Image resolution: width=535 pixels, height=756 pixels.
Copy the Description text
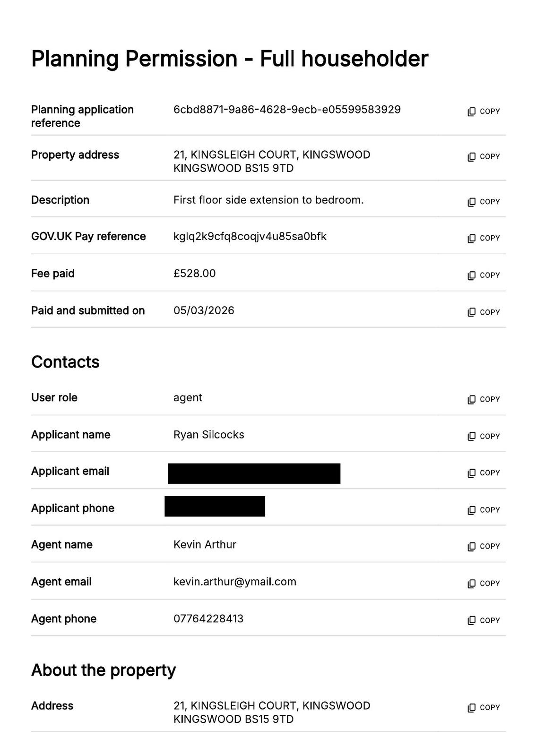(x=483, y=202)
